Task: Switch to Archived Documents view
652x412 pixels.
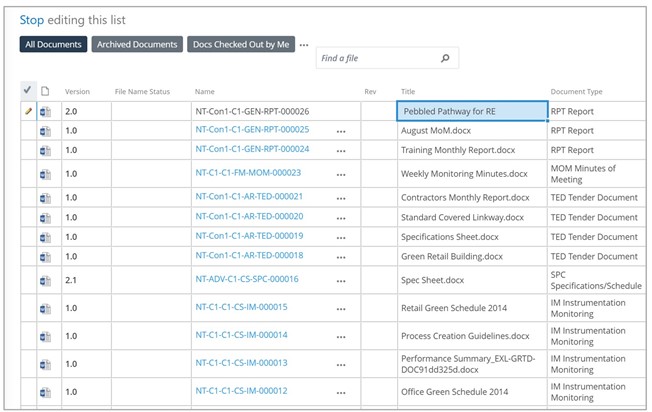Action: pyautogui.click(x=137, y=44)
